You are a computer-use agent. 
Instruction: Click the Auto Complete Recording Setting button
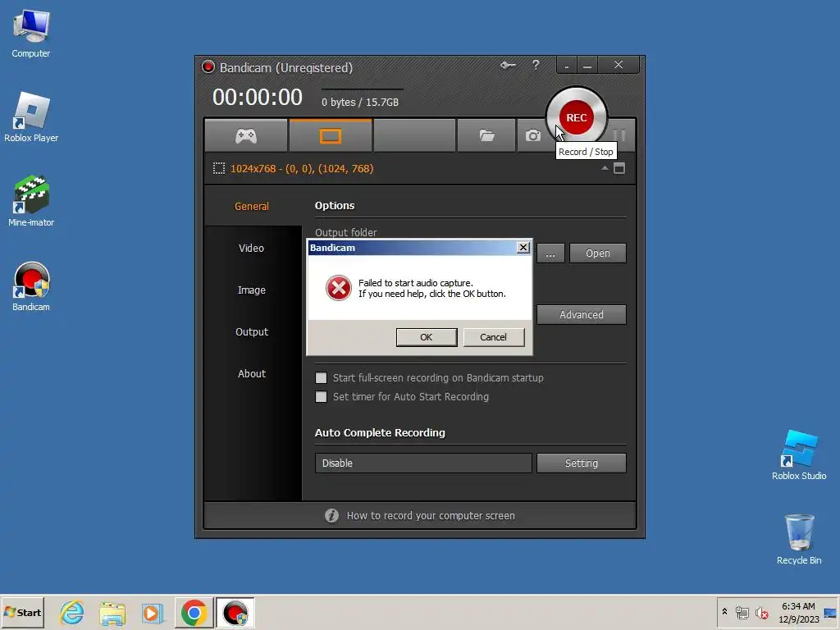[x=582, y=463]
